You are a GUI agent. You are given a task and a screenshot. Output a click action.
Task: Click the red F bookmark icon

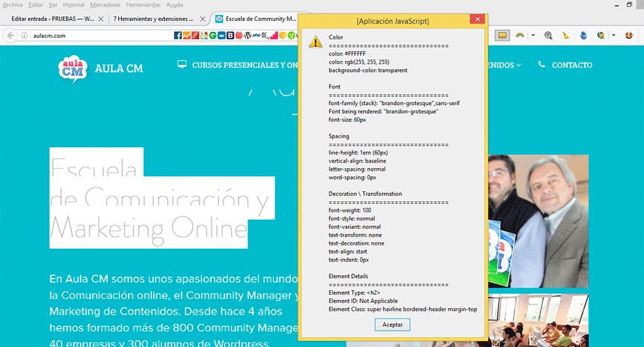[195, 35]
